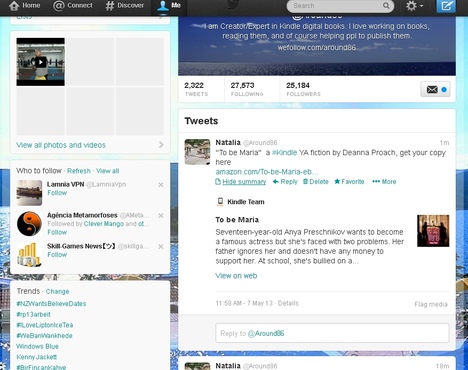Dismiss the Agência Metamorfoses suggestion
The image size is (468, 370).
(161, 216)
